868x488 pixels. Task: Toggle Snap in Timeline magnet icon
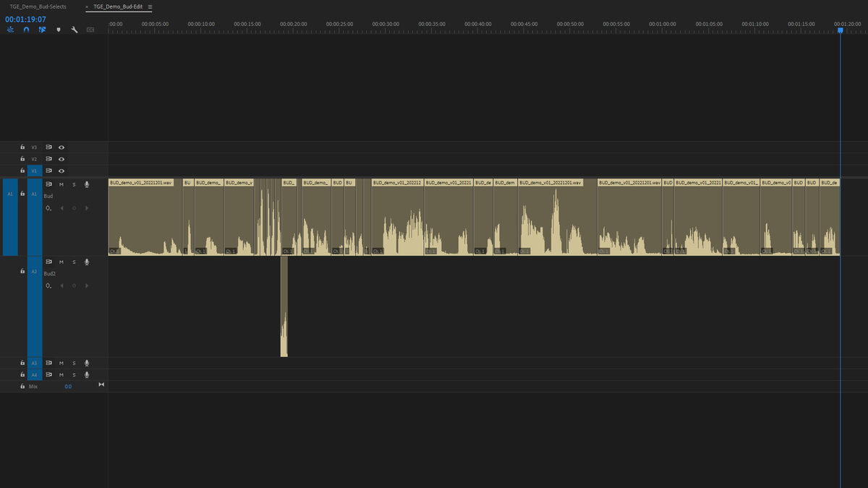26,30
